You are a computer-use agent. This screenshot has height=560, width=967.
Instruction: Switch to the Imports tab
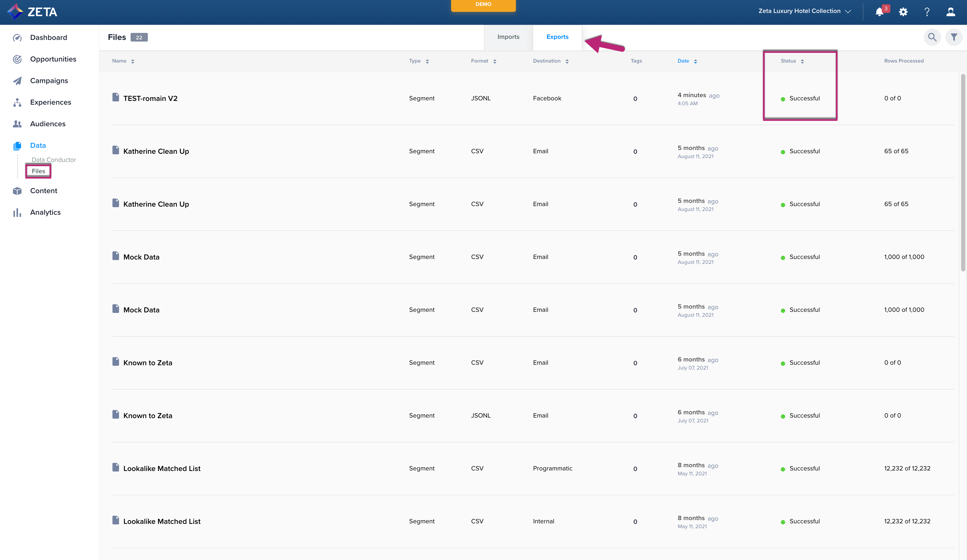tap(508, 37)
